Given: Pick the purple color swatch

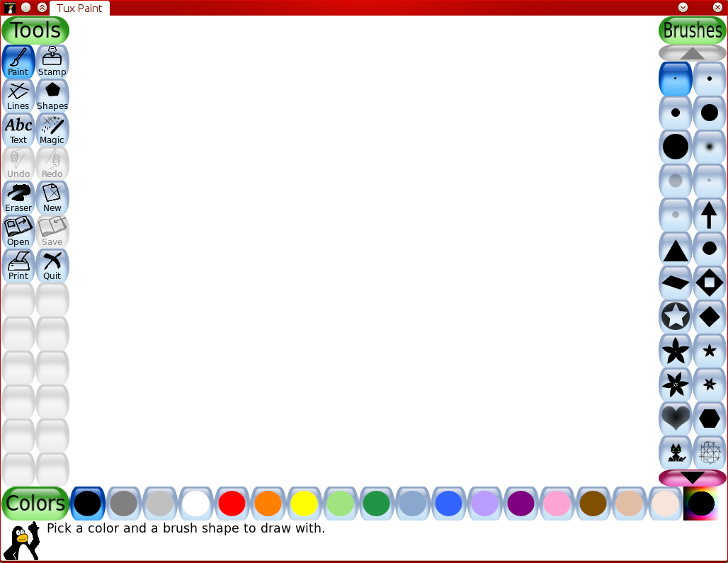Looking at the screenshot, I should pos(521,503).
